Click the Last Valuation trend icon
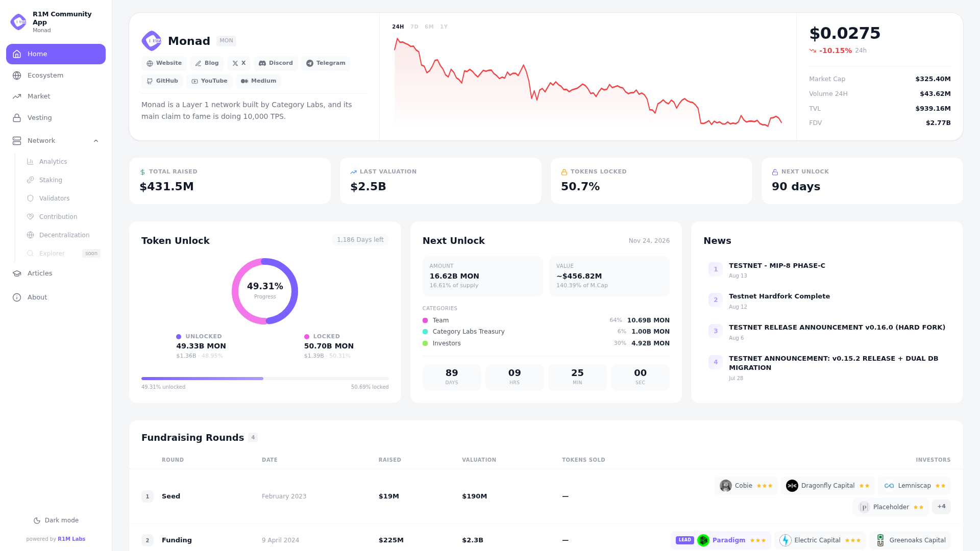 pos(353,172)
